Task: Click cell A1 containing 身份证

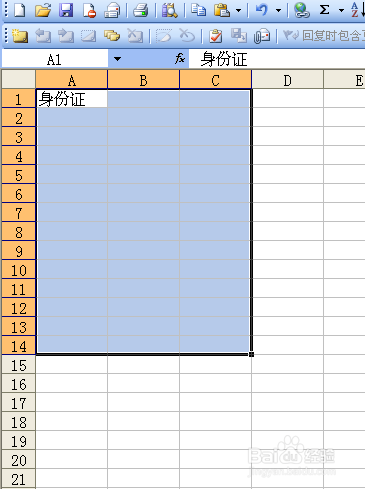Action: 72,99
